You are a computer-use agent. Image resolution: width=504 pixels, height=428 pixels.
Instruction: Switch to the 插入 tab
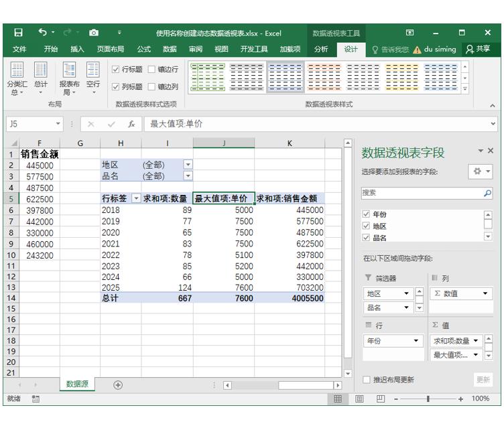77,49
